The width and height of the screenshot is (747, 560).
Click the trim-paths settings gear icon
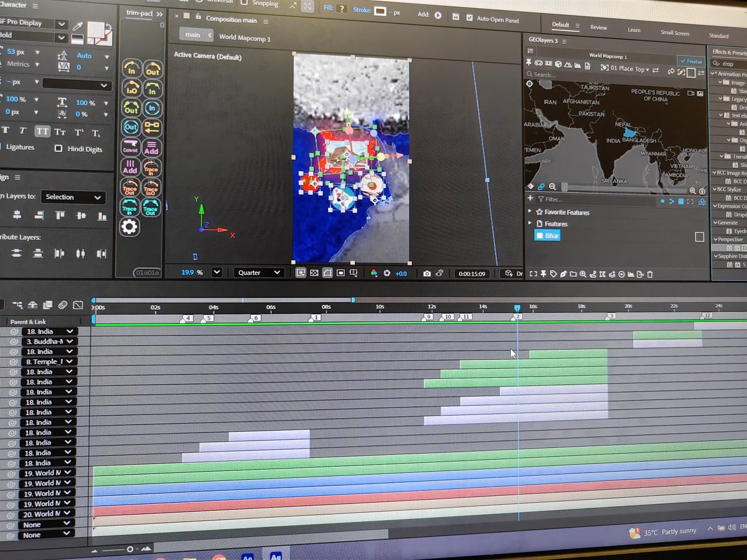tap(129, 227)
